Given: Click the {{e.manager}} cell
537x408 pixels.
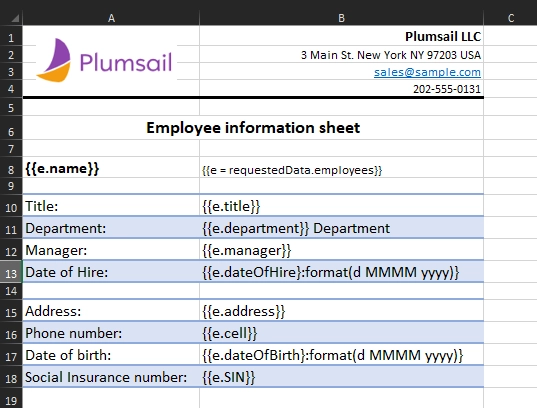Looking at the screenshot, I should tap(341, 250).
